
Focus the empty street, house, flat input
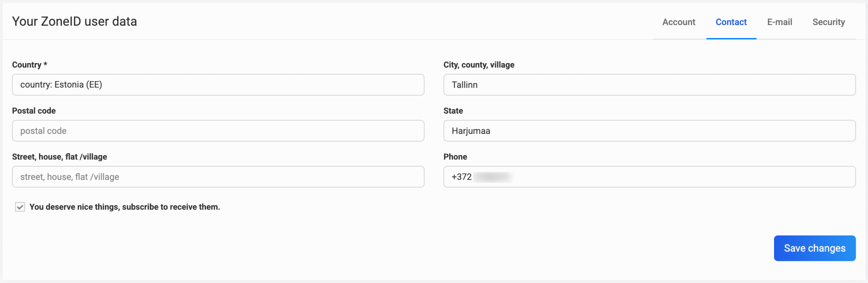(218, 177)
